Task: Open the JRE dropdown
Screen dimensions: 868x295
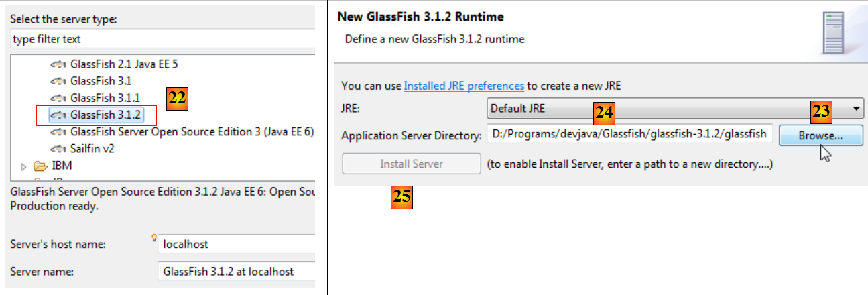Action: point(857,108)
